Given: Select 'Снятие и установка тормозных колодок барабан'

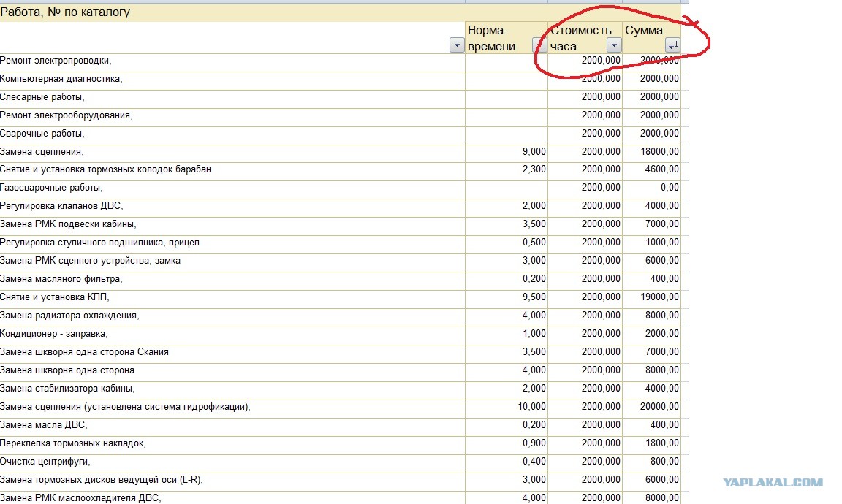Looking at the screenshot, I should 105,169.
